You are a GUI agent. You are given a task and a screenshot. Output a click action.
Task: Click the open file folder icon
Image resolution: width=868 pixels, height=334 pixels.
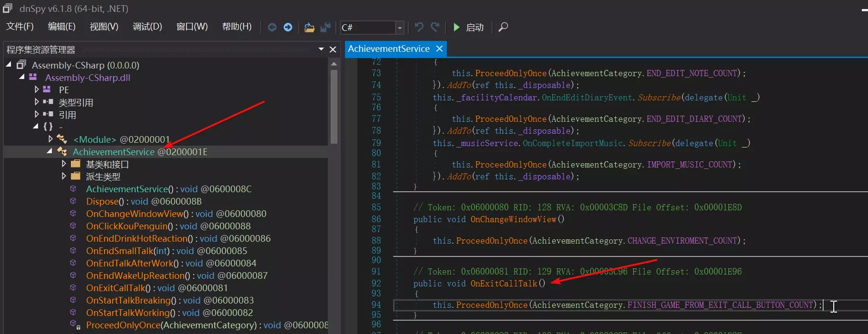[x=309, y=27]
